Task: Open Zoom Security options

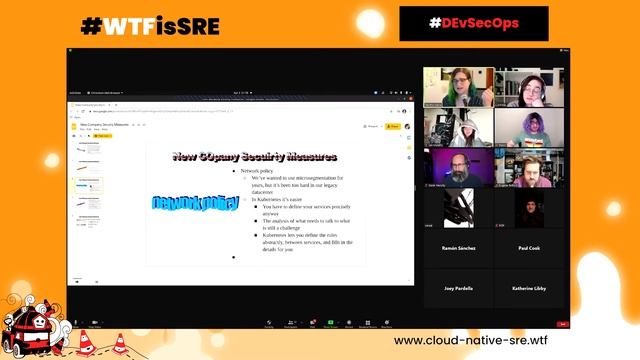Action: coord(269,324)
